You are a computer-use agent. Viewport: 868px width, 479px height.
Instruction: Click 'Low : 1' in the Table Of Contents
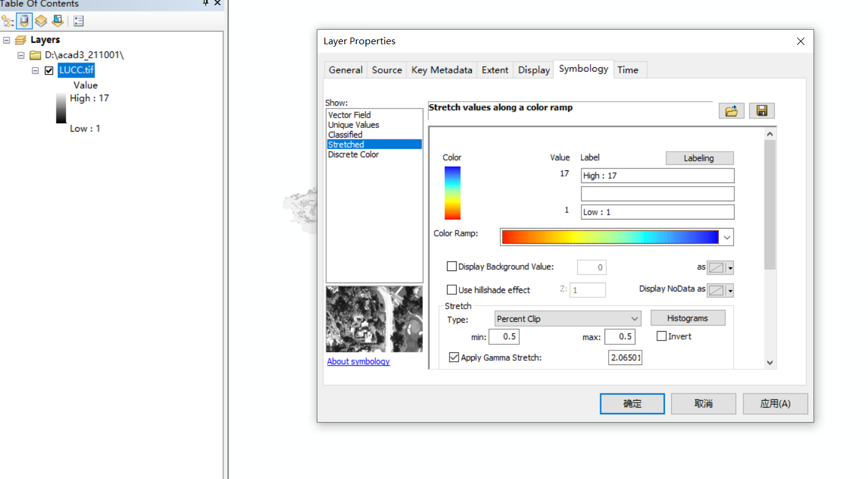85,129
